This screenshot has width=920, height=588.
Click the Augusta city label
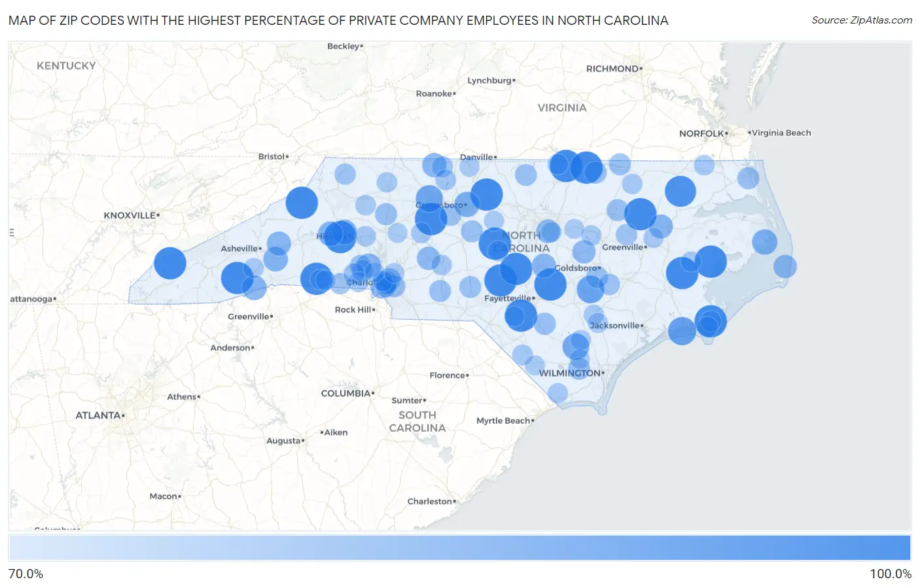tap(285, 441)
